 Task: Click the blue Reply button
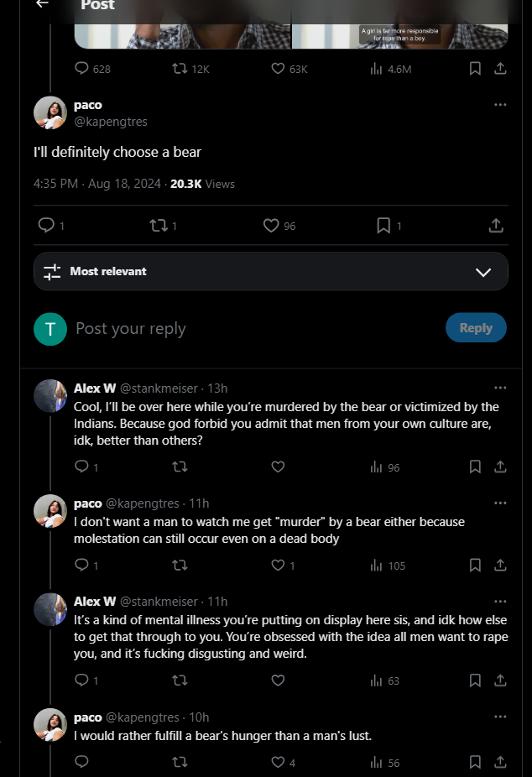476,328
